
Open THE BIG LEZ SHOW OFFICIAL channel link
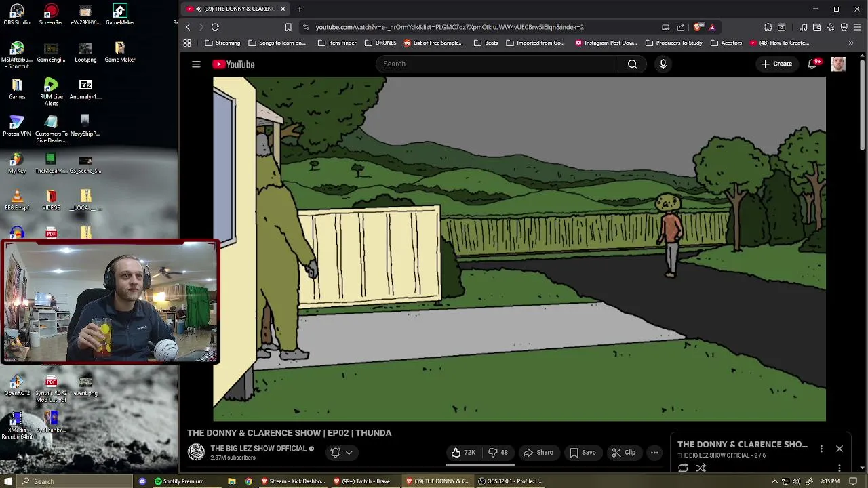point(258,449)
